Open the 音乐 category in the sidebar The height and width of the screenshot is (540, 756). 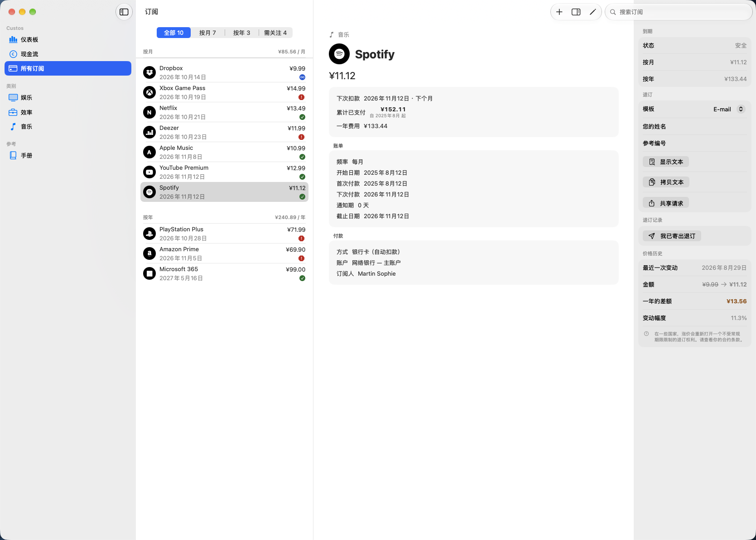pos(68,127)
